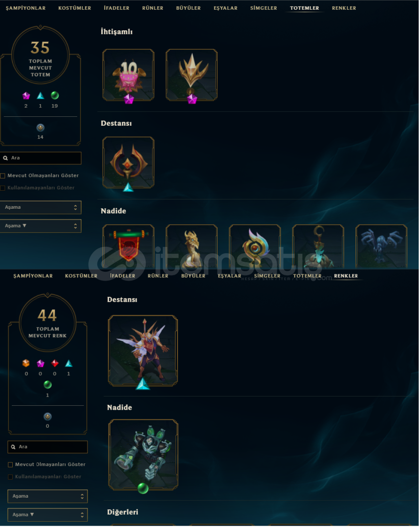Expand the Aşama dropdown in chroma panel
This screenshot has width=420, height=528.
tap(47, 496)
